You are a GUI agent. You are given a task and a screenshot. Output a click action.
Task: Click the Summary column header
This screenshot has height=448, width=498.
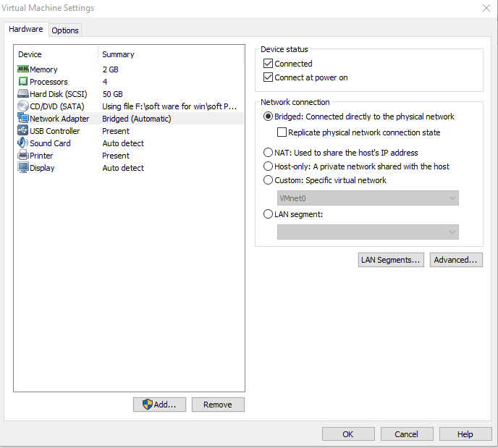coord(118,54)
